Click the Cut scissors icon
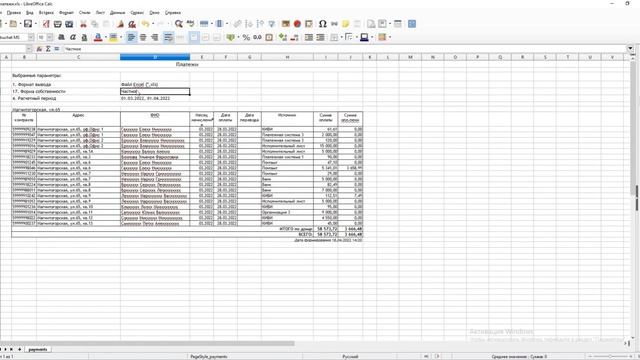 pos(83,24)
